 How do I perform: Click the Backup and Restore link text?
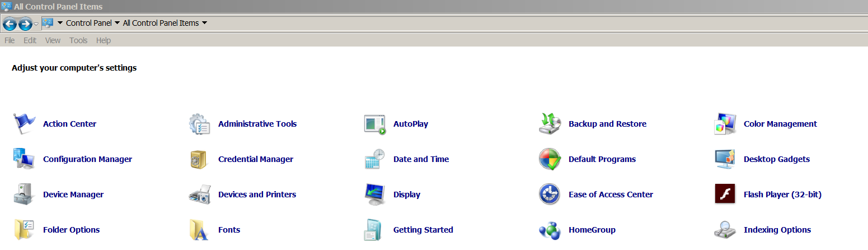[607, 124]
